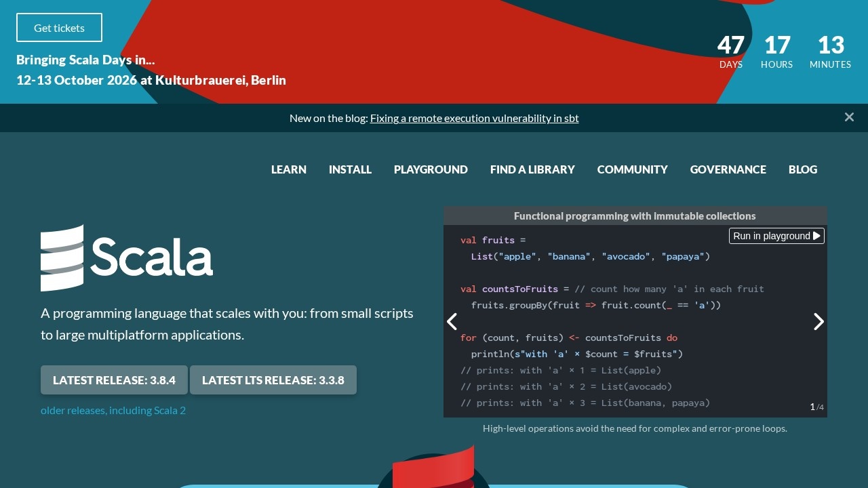Image resolution: width=868 pixels, height=488 pixels.
Task: Follow older releases including Scala 2 link
Action: pyautogui.click(x=113, y=410)
